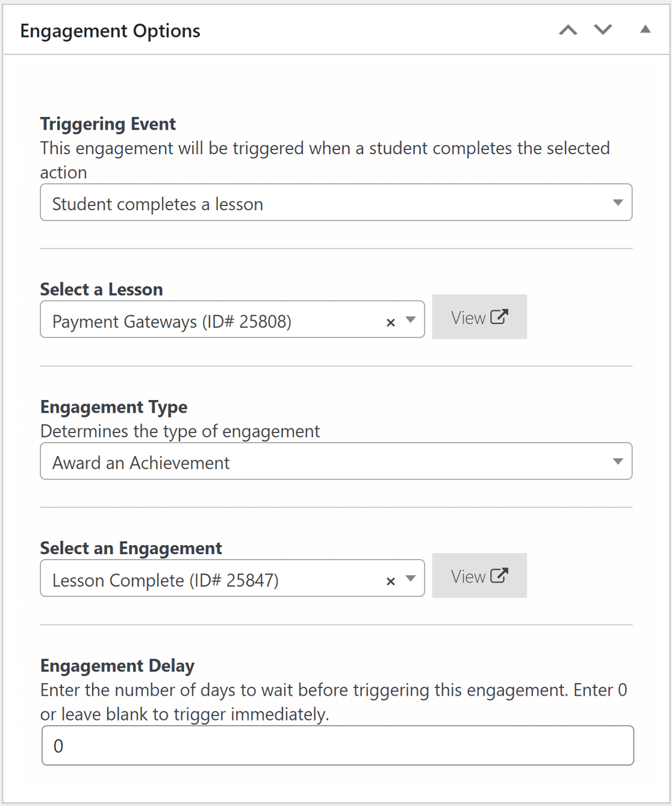Clear the Payment Gateways lesson selection
Image resolution: width=672 pixels, height=806 pixels.
pos(390,322)
